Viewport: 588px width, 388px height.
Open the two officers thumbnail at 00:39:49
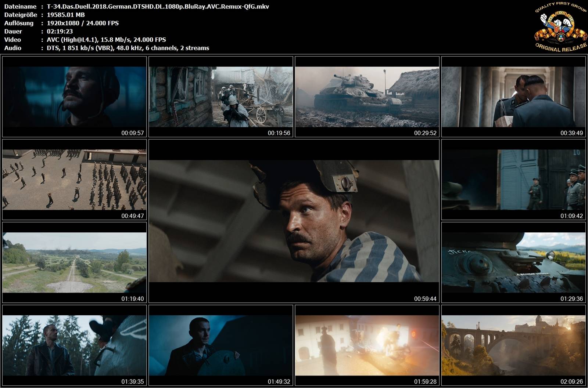pos(513,97)
